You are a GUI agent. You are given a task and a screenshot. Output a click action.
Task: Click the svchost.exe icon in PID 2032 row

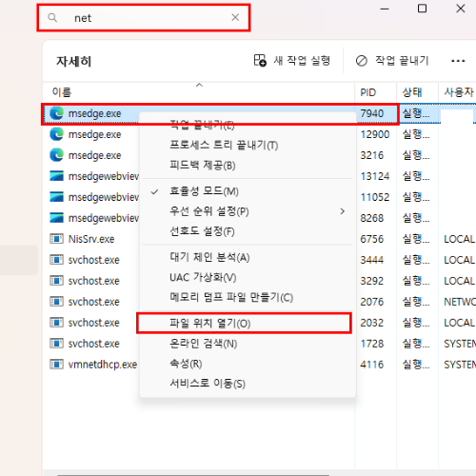(x=56, y=323)
